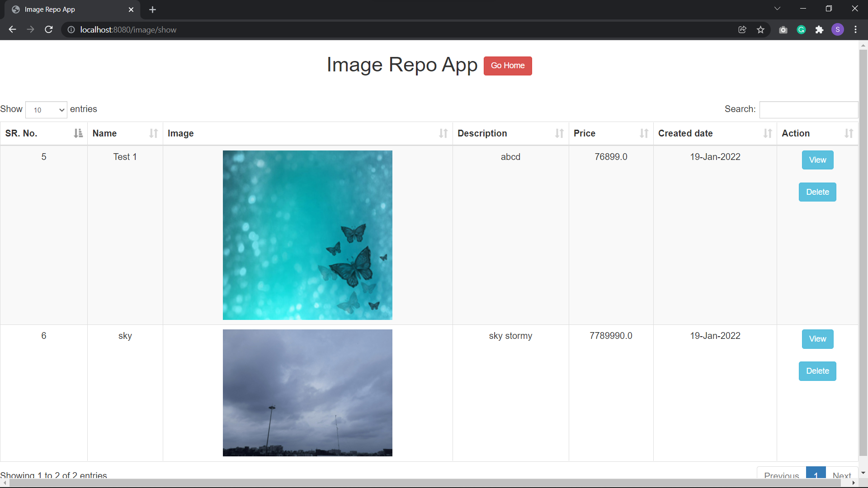Open the tab search chevron

coord(777,9)
